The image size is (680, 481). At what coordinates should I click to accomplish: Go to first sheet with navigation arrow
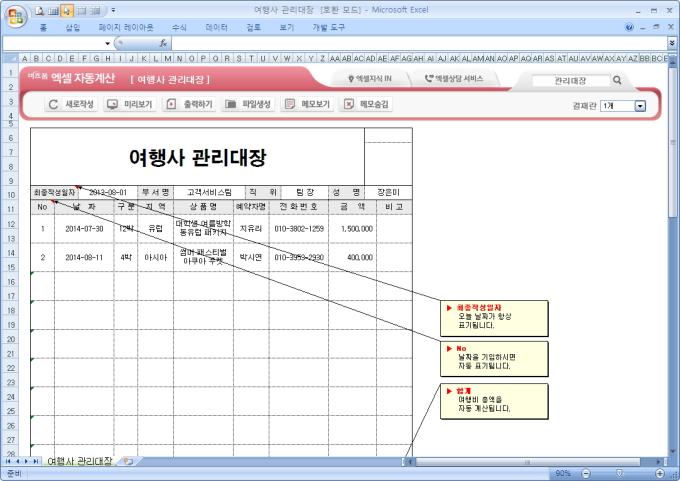(8, 461)
